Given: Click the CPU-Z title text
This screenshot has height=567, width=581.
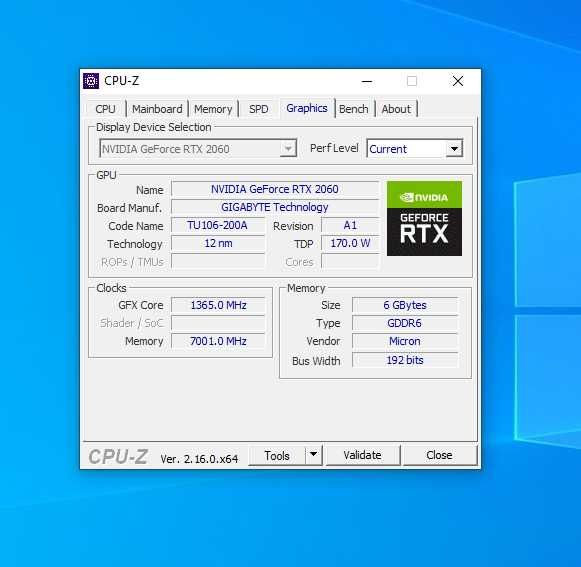Looking at the screenshot, I should click(x=122, y=81).
